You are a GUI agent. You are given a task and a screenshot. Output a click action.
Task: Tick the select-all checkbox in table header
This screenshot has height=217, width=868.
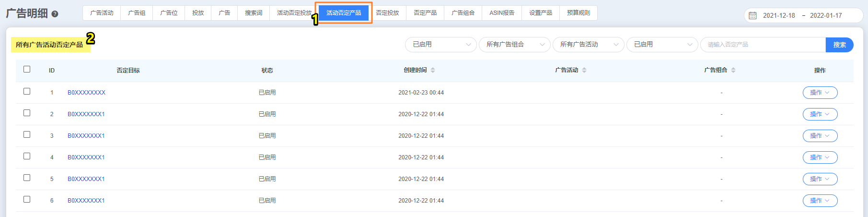coord(27,69)
